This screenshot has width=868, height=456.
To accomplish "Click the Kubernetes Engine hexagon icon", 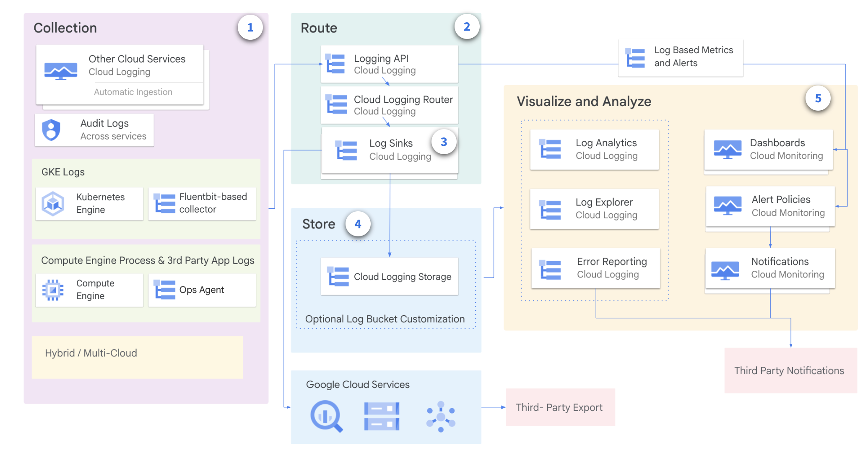I will click(x=53, y=204).
